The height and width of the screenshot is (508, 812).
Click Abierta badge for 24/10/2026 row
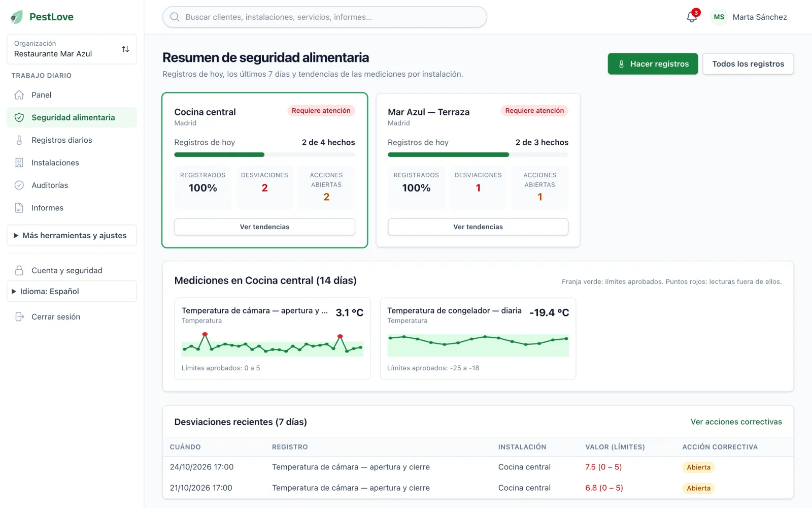pos(698,467)
